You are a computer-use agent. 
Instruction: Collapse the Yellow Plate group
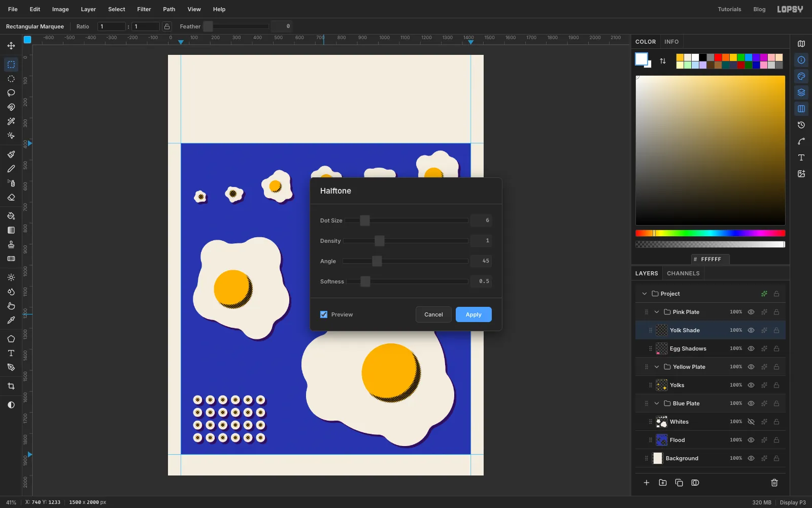(657, 367)
